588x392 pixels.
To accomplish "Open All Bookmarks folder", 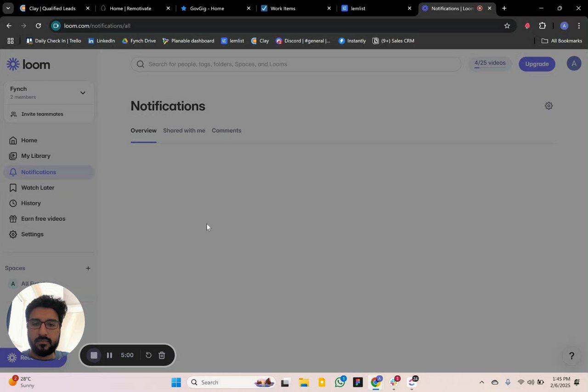I will point(562,41).
